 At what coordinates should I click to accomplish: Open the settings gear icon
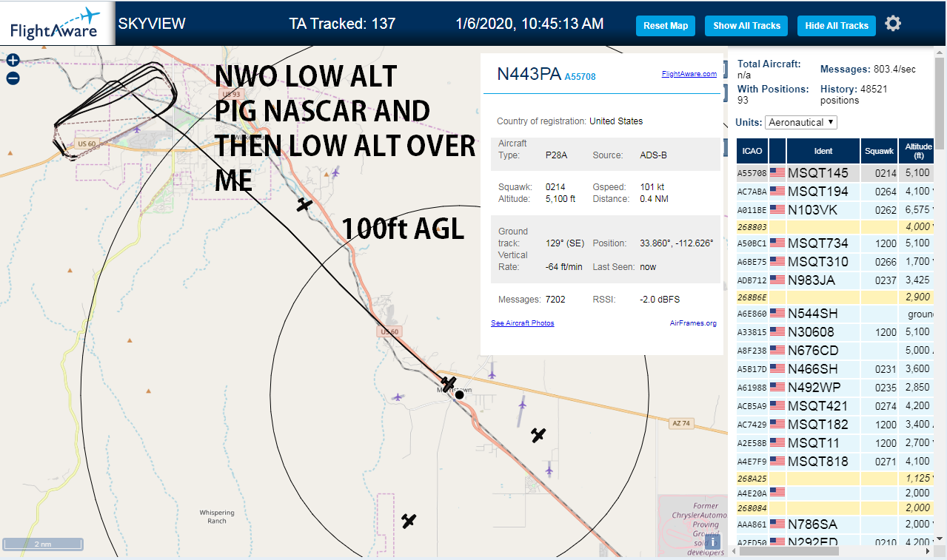893,24
